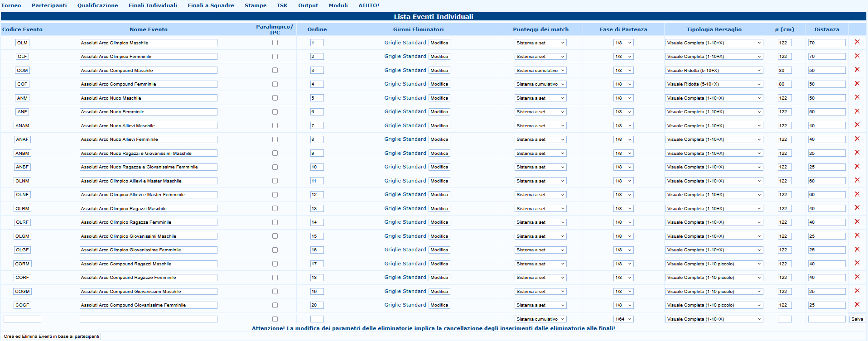Open the Finali Individuali menu
This screenshot has width=868, height=341.
[x=153, y=5]
